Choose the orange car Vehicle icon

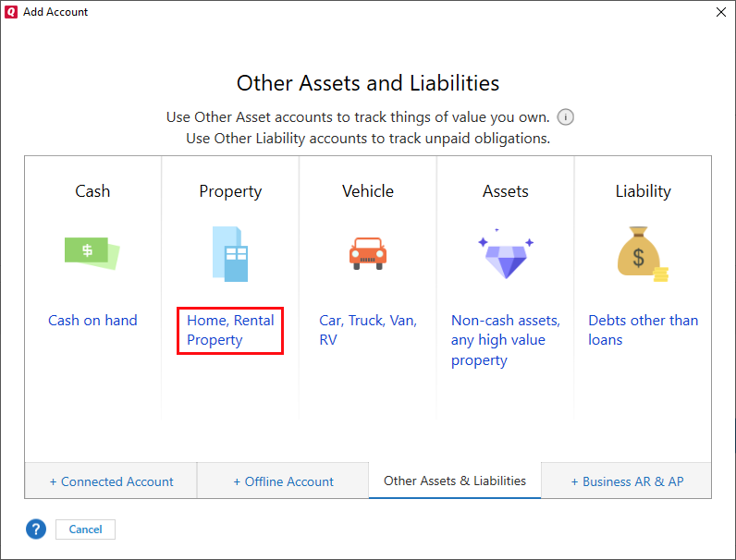click(367, 253)
